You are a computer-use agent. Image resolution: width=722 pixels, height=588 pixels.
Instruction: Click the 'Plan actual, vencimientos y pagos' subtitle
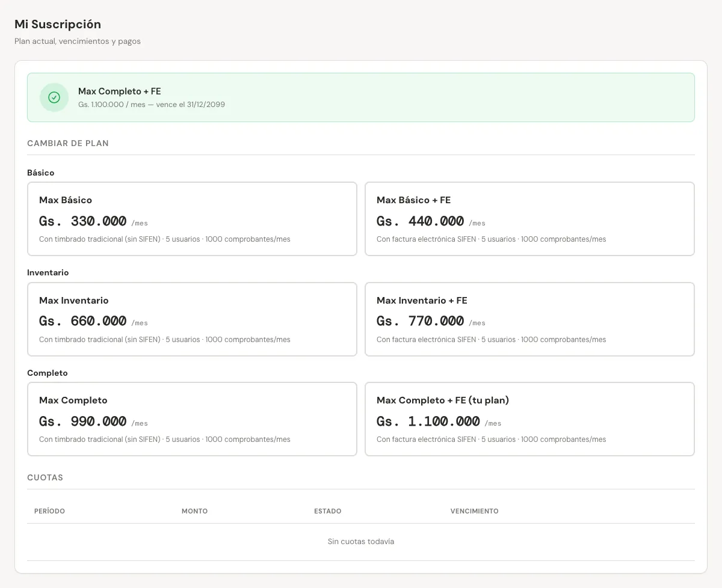[x=78, y=41]
